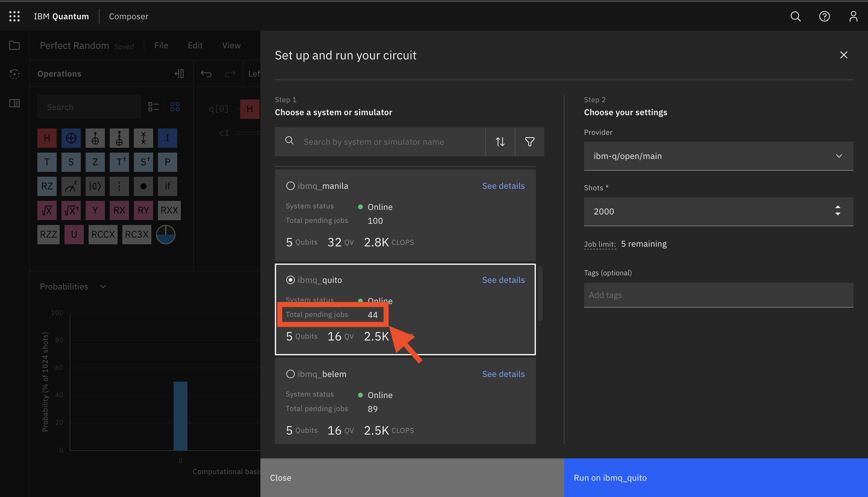The image size is (868, 497).
Task: Select the ibmq_quito radio button
Action: point(290,280)
